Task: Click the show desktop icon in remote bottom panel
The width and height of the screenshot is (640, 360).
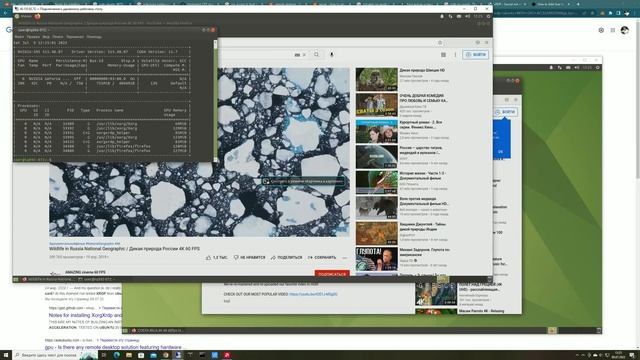Action: point(16,280)
